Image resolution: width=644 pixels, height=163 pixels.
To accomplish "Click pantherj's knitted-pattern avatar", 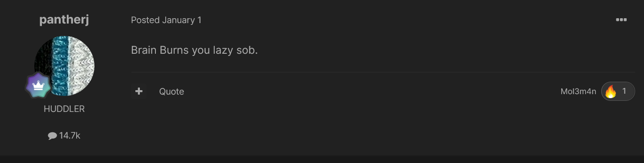I will pos(64,66).
